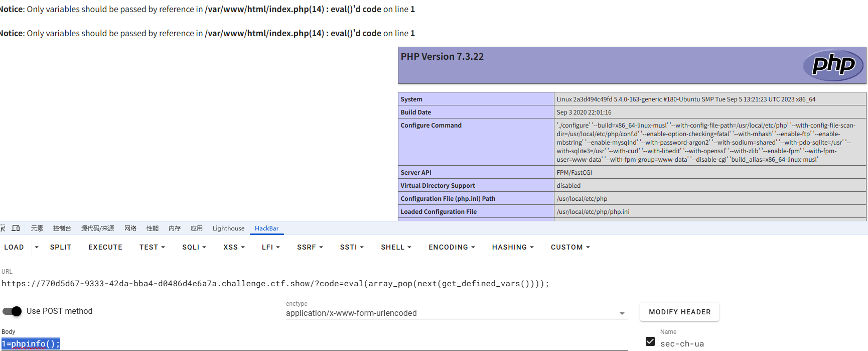The width and height of the screenshot is (868, 351).
Task: Click the device toolbar toggle icon
Action: (16, 228)
